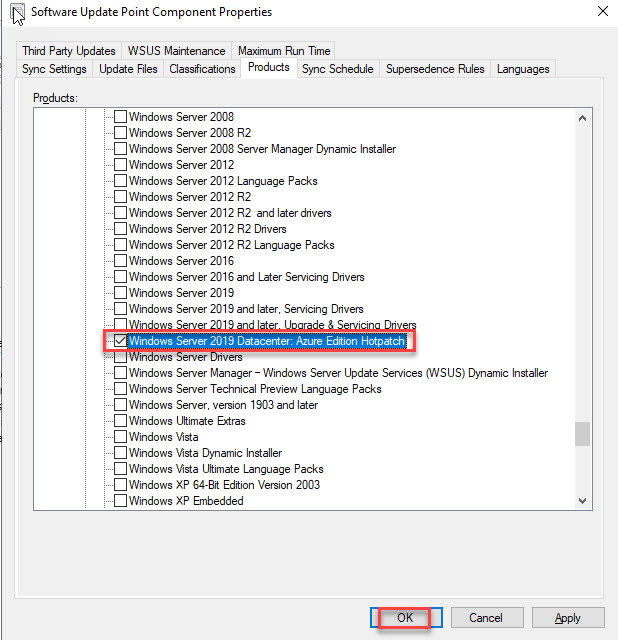Enable the Windows Server 2019 product checkbox
618x640 pixels.
tap(121, 293)
